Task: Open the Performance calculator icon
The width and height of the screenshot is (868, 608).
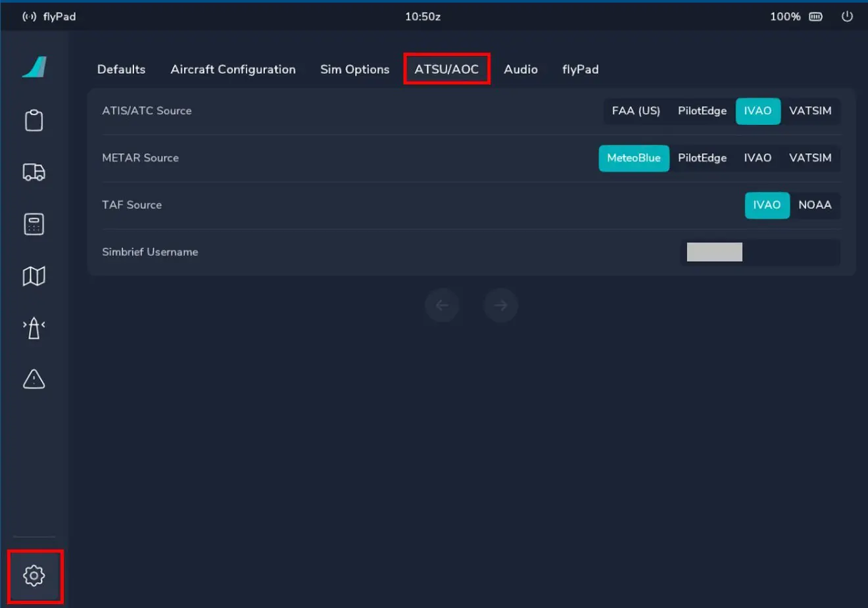Action: click(x=34, y=224)
